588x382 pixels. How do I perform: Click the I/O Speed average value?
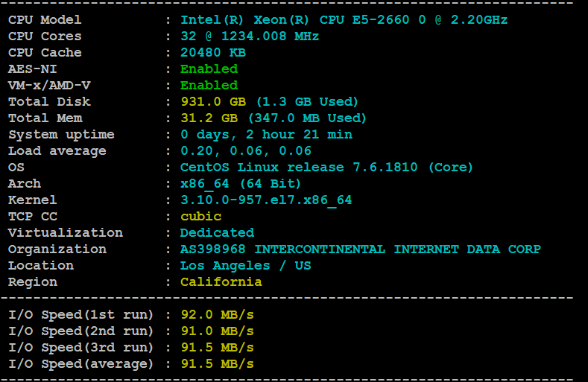click(x=217, y=363)
